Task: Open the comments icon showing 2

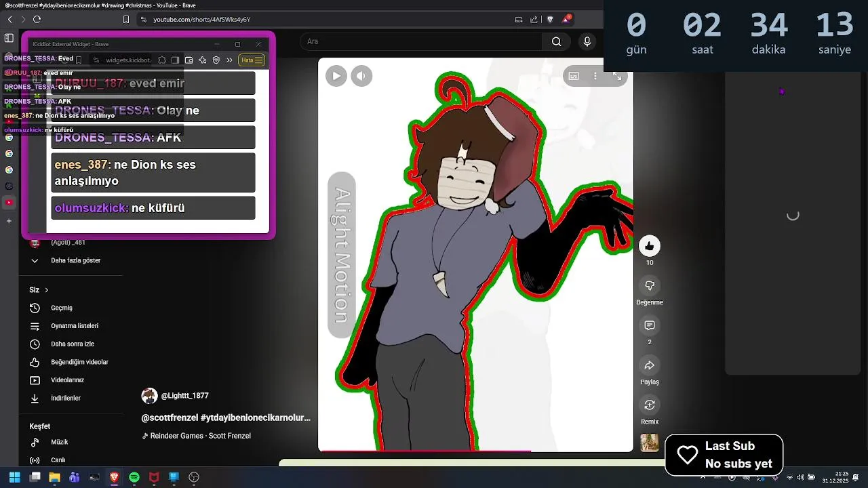Action: 650,326
